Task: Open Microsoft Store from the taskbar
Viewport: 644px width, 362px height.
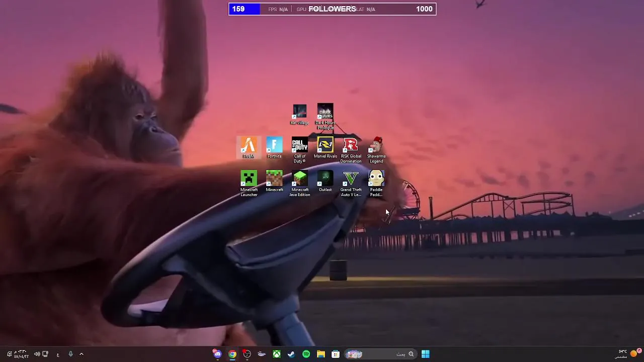Action: click(x=336, y=354)
